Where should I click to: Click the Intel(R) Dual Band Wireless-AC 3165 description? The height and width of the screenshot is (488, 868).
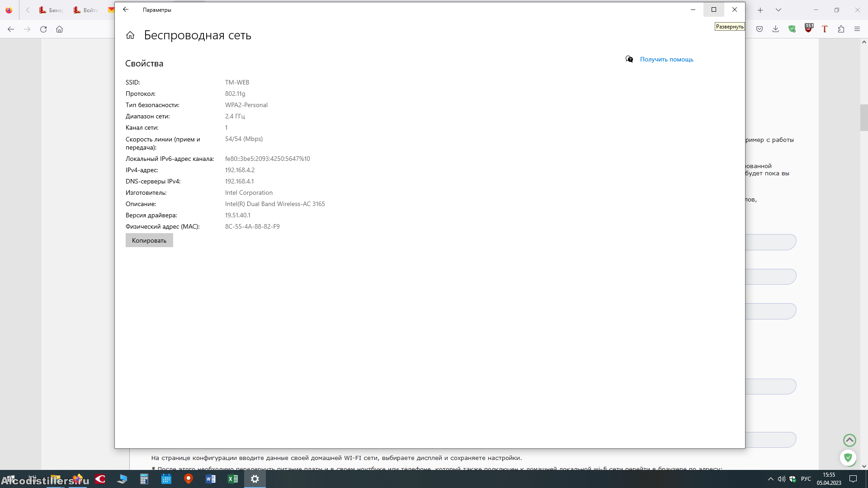tap(275, 204)
